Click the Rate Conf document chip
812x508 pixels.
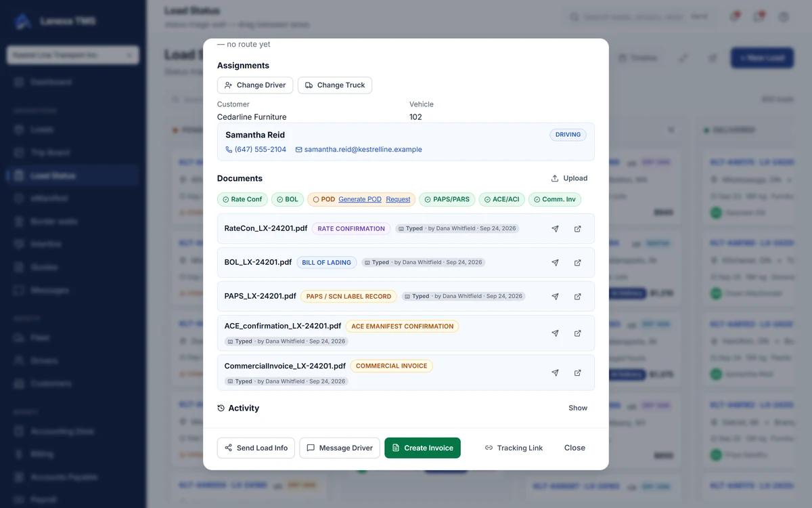(242, 199)
